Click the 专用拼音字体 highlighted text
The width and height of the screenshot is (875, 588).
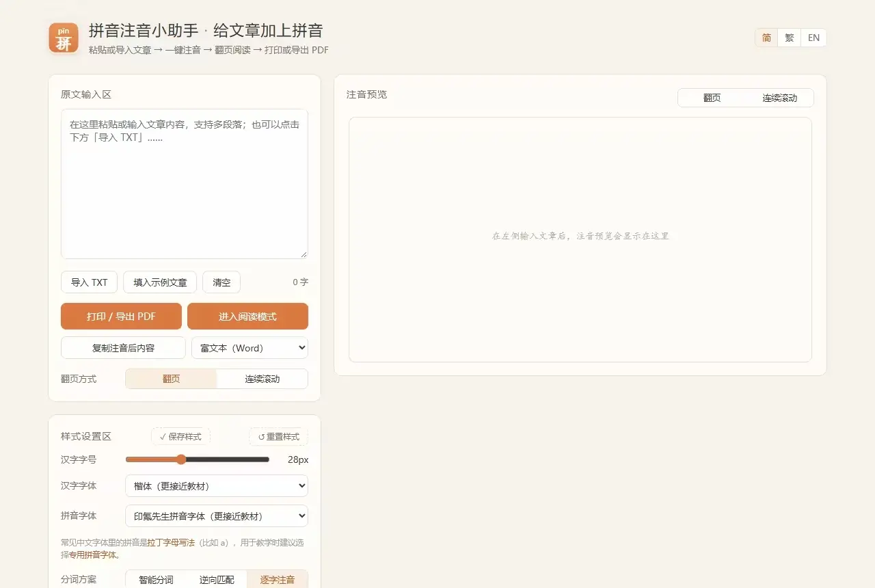click(x=94, y=554)
